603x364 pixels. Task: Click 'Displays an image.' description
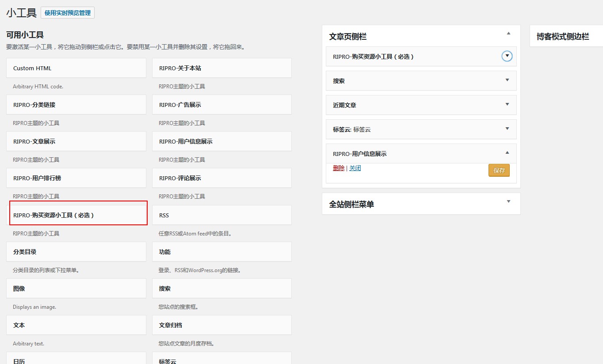pos(34,307)
